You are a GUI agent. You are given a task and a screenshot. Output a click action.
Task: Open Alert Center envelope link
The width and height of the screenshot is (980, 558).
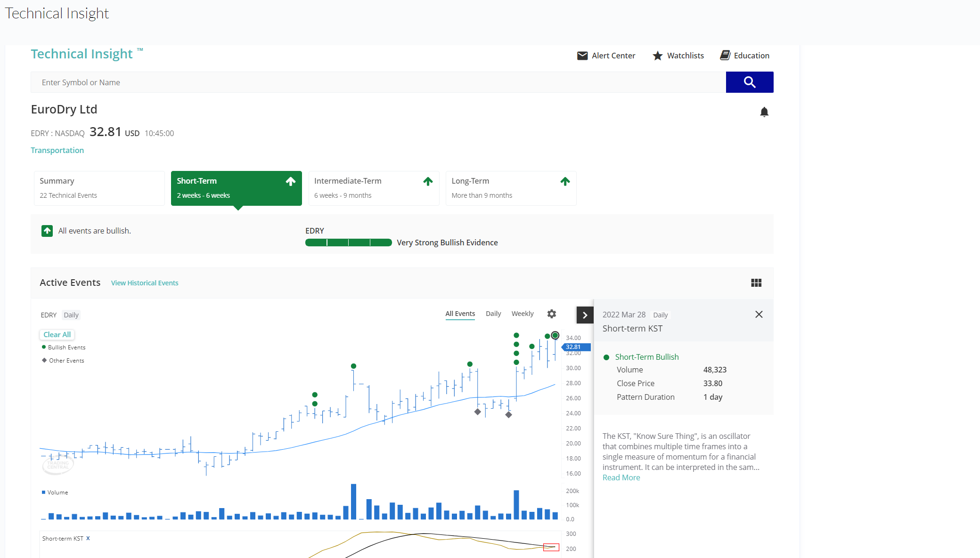point(606,56)
